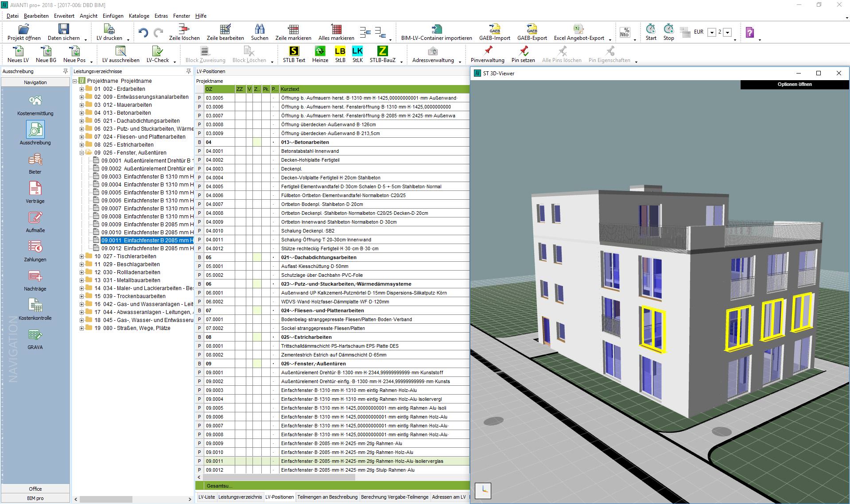Edit row with Zeile bearbeiten

point(225,32)
